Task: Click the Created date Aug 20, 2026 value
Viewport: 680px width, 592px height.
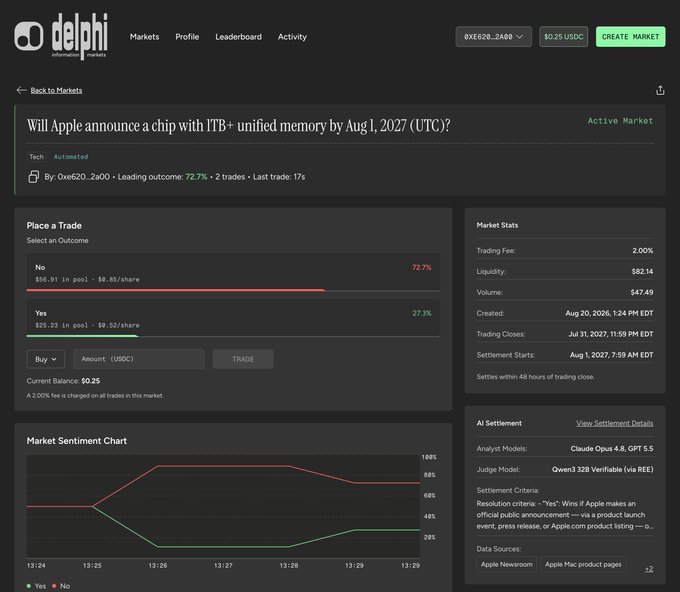Action: (609, 313)
